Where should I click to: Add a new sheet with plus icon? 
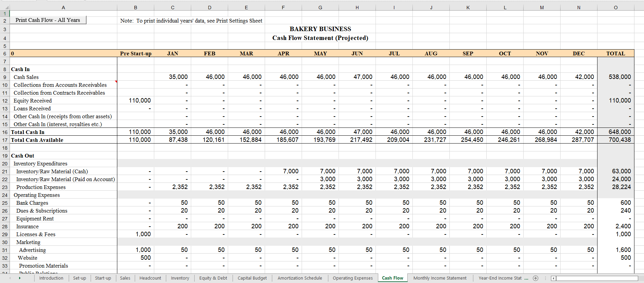tap(536, 278)
